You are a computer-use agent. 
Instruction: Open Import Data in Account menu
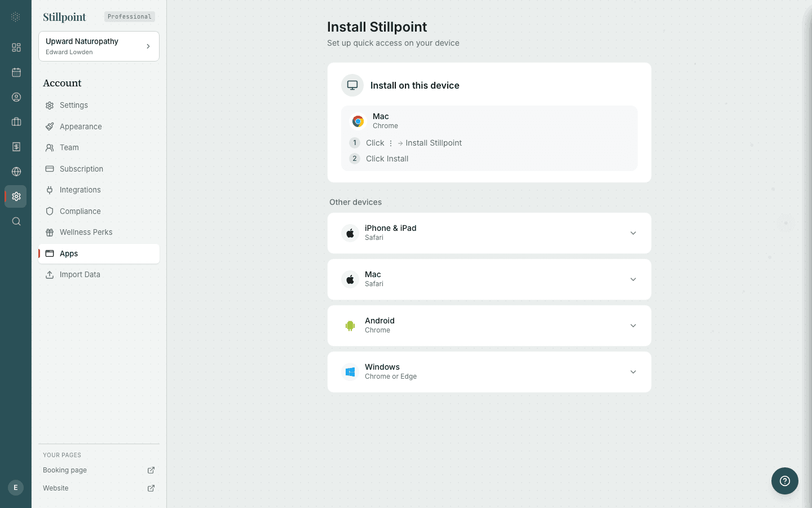[x=99, y=275]
